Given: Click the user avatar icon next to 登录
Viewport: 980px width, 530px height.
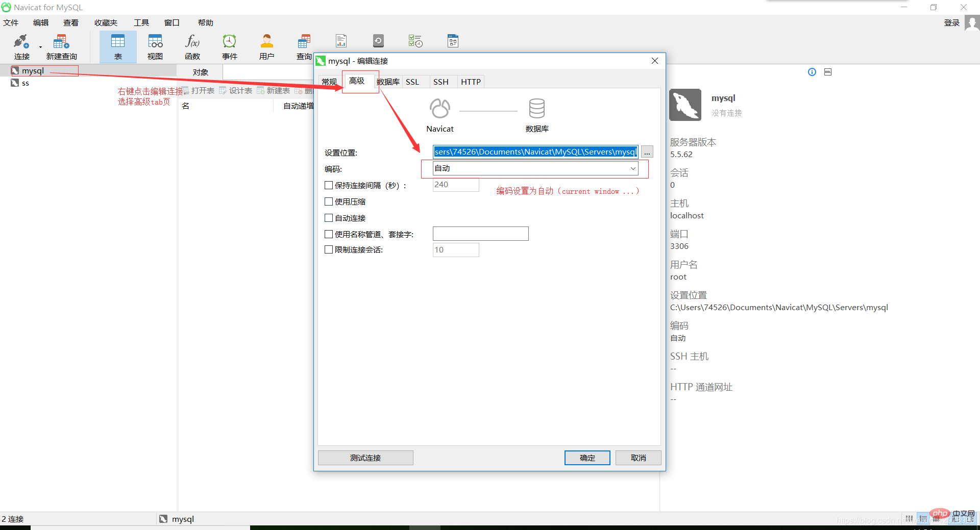Looking at the screenshot, I should coord(972,23).
